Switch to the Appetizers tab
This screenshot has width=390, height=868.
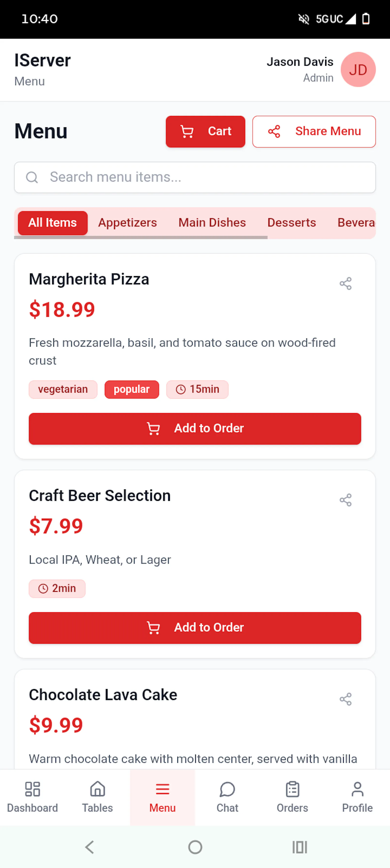[127, 223]
